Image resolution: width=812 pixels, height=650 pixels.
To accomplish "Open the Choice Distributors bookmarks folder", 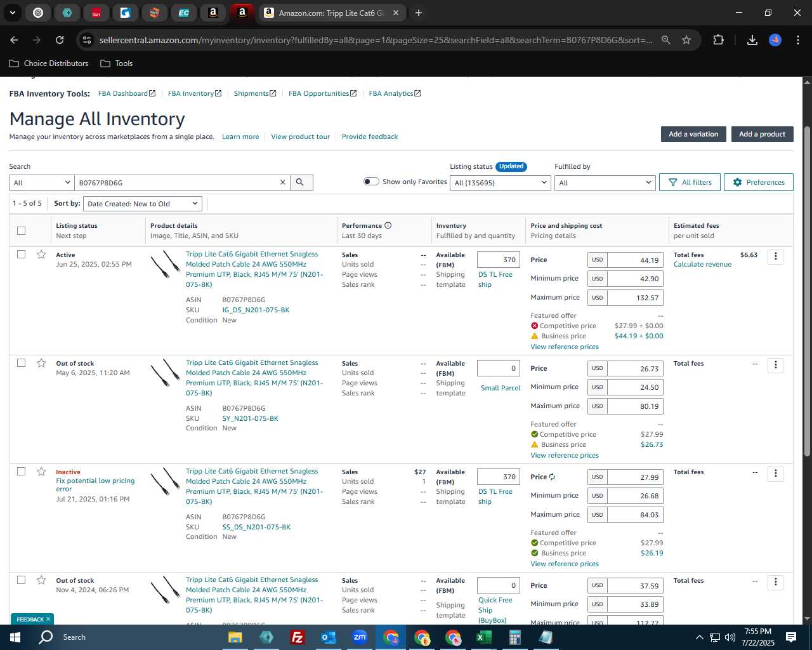I will (49, 63).
